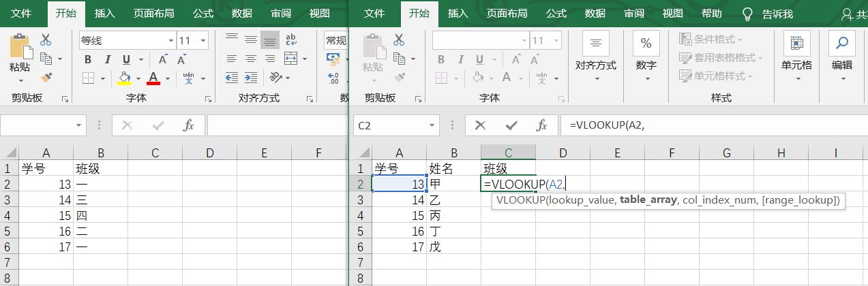Switch to 数据 tab in right window

pos(595,13)
